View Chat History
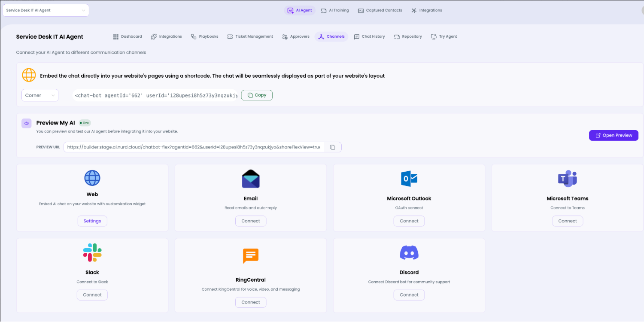The height and width of the screenshot is (322, 644). coord(369,36)
